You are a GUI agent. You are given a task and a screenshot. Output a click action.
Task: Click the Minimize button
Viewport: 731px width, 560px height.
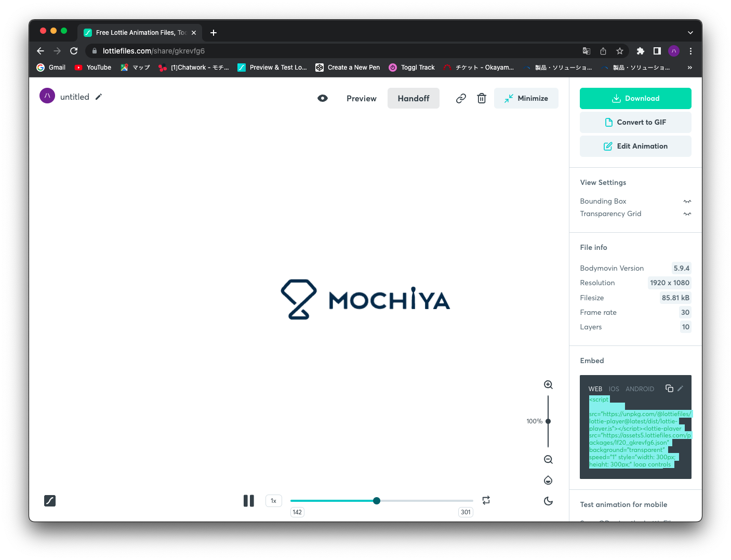[x=526, y=98]
